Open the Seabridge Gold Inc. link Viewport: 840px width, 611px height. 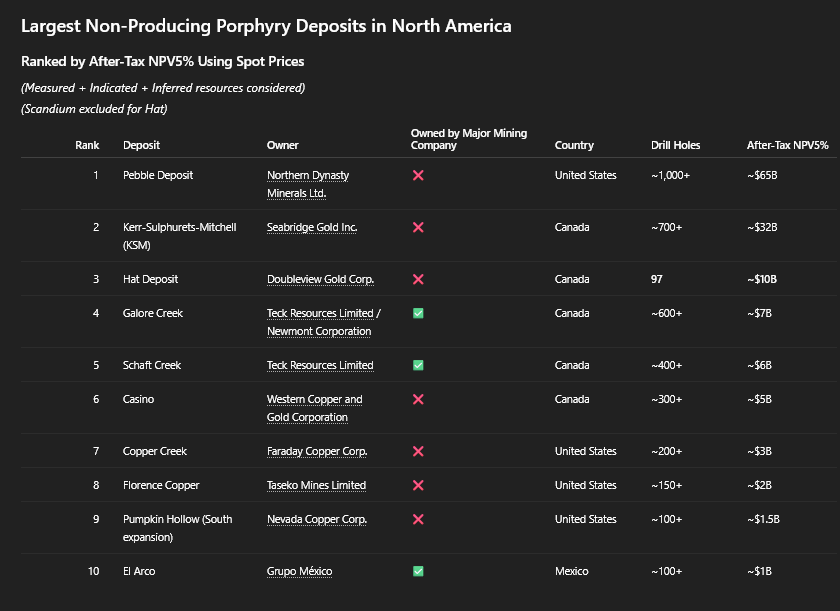(312, 227)
